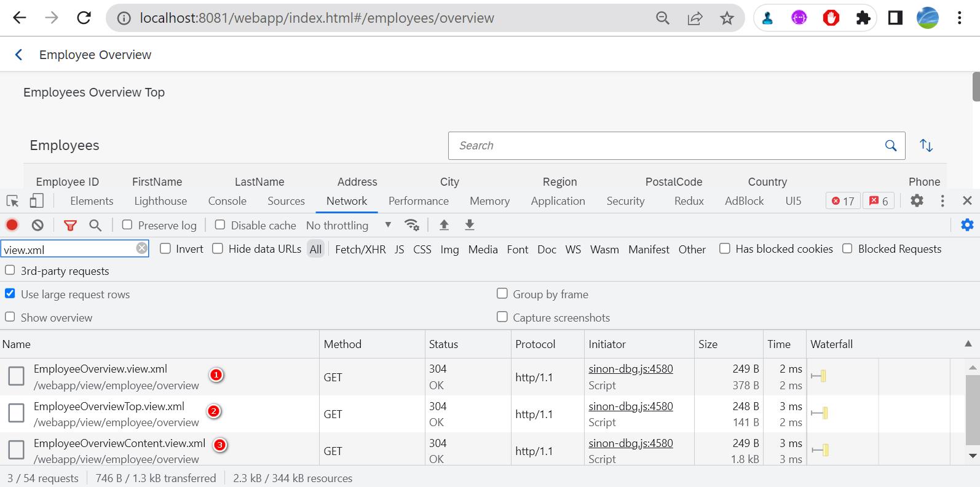Clear the view.xml filter text

tap(142, 248)
